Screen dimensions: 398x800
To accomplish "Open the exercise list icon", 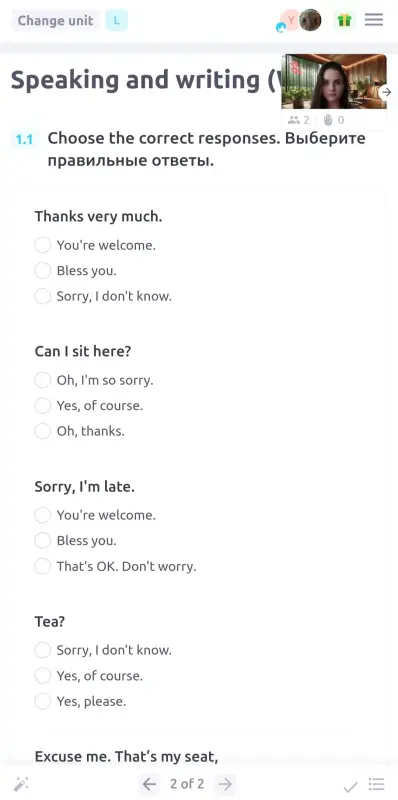I will pyautogui.click(x=377, y=784).
